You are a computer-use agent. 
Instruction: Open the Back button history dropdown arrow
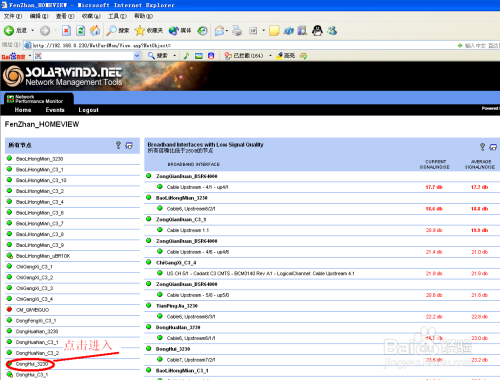[32, 31]
